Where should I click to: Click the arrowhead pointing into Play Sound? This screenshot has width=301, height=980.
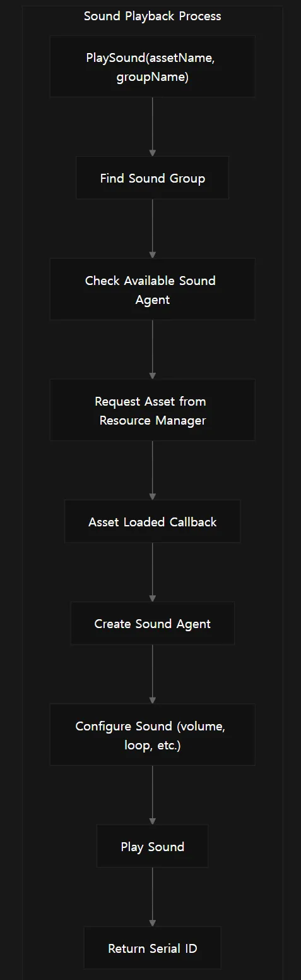tap(152, 821)
